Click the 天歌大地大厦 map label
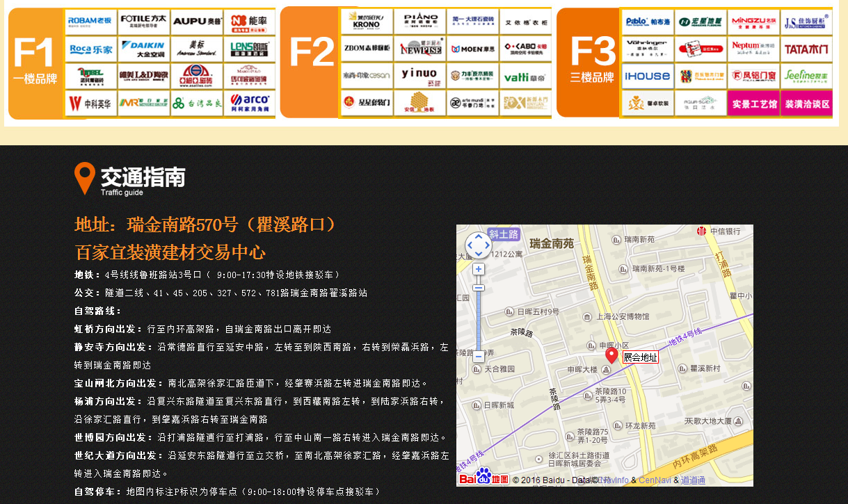Screen dimensions: 848x504 (x=708, y=421)
